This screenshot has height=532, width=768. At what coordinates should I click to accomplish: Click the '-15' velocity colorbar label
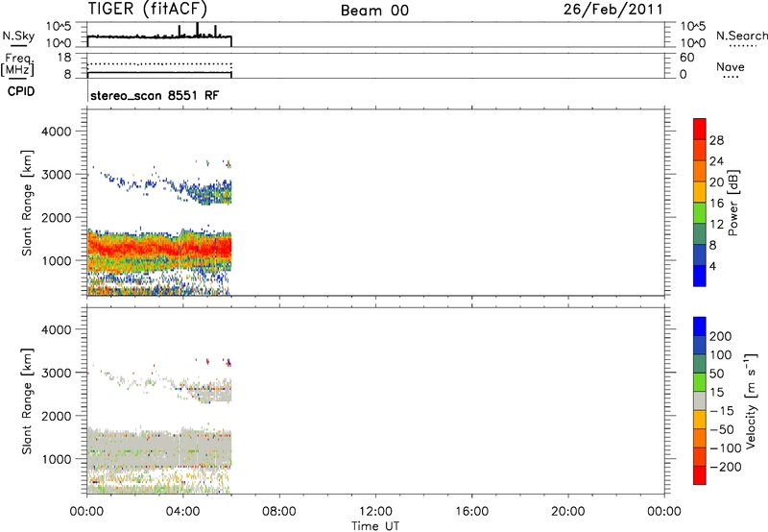722,411
